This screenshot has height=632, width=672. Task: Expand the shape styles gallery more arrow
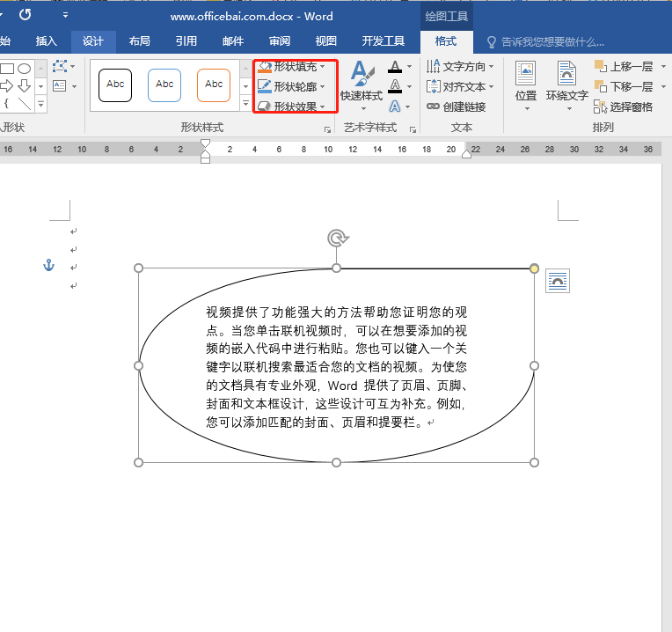tap(245, 103)
